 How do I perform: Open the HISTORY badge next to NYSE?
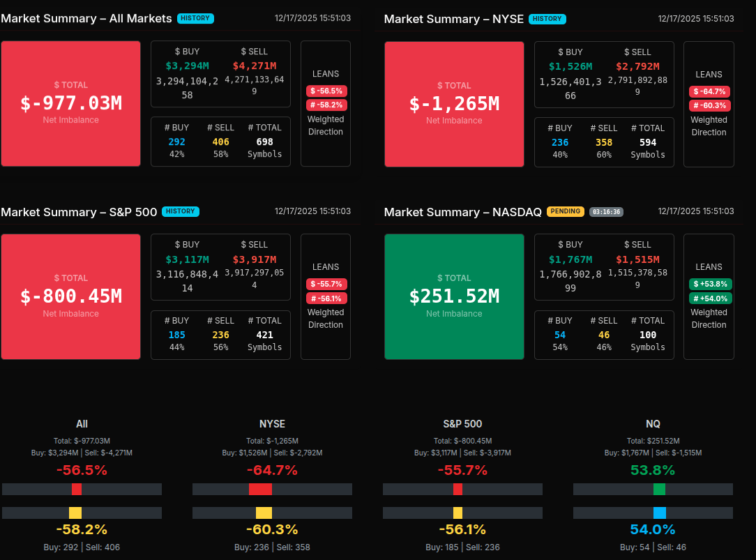point(547,20)
